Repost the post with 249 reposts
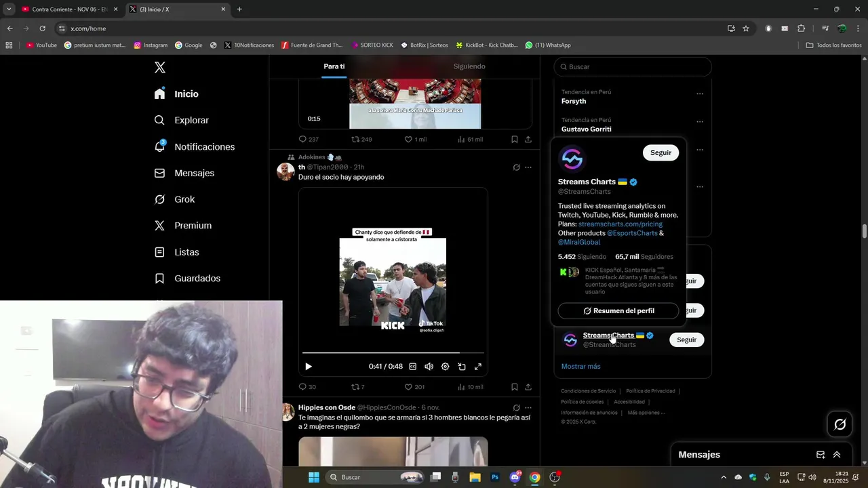 pos(361,140)
